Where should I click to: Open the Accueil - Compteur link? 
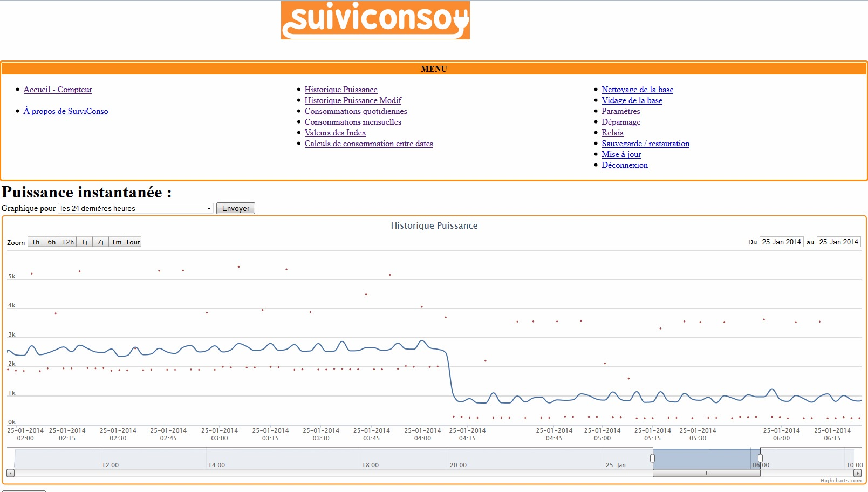click(x=58, y=90)
